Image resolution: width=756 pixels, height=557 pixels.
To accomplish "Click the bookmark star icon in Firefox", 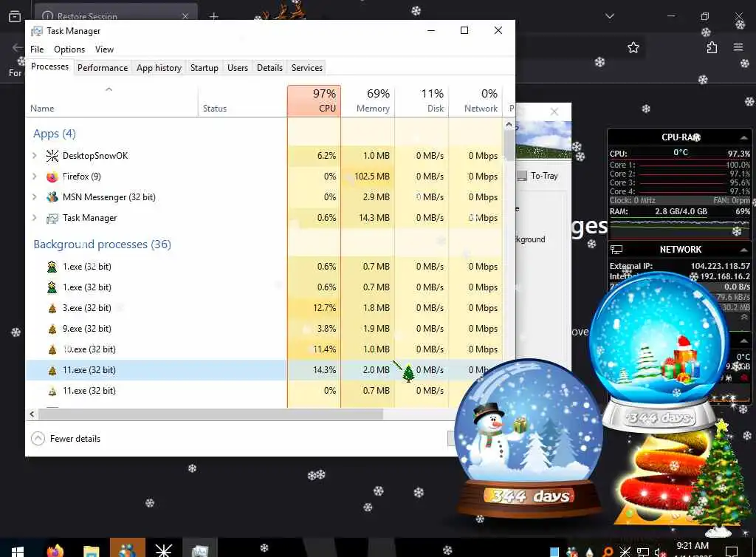I will tap(633, 47).
